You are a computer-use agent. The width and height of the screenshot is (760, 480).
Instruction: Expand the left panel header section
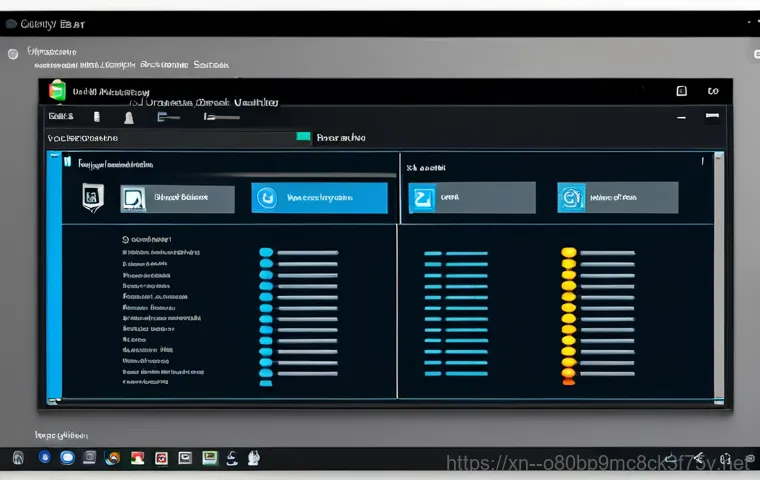point(68,161)
